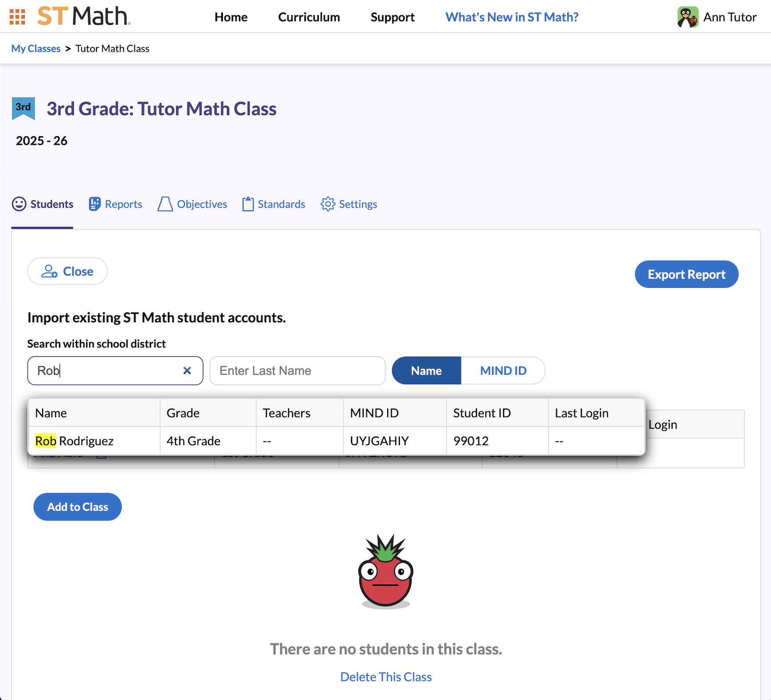This screenshot has height=700, width=771.
Task: Focus the Enter Last Name field
Action: point(297,370)
